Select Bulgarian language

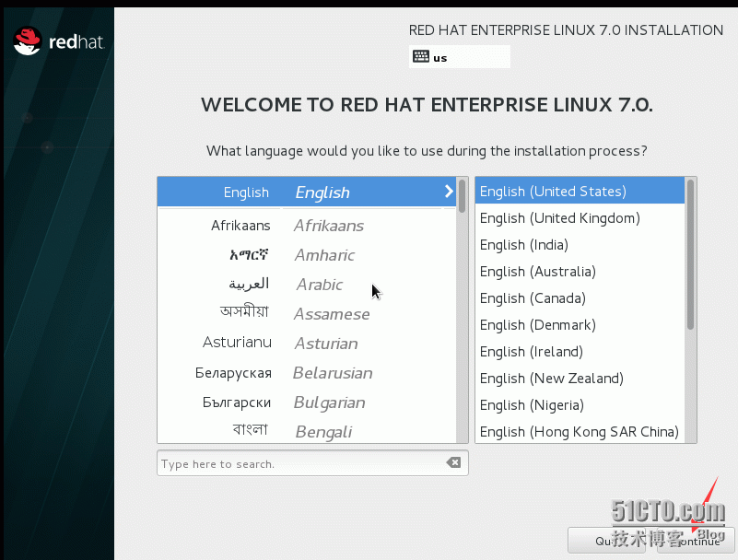point(307,402)
